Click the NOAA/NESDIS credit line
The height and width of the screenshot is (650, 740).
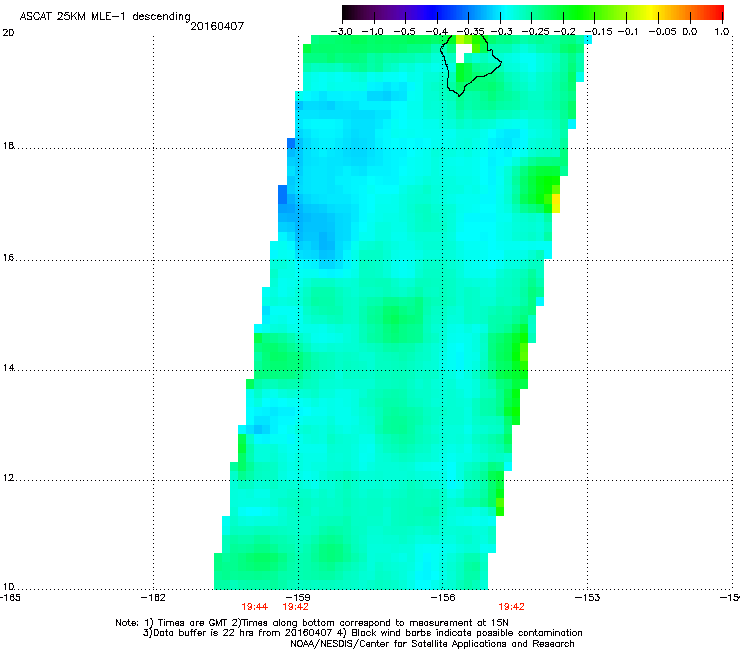432,644
